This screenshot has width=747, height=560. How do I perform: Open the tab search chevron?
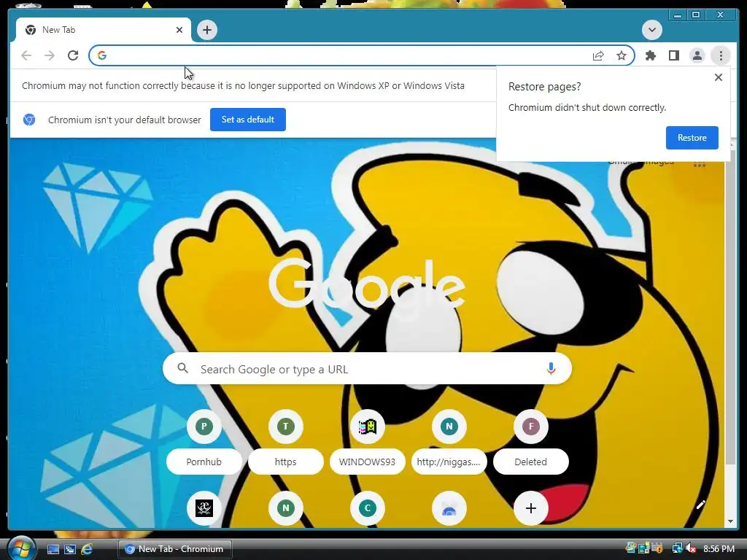pyautogui.click(x=651, y=30)
